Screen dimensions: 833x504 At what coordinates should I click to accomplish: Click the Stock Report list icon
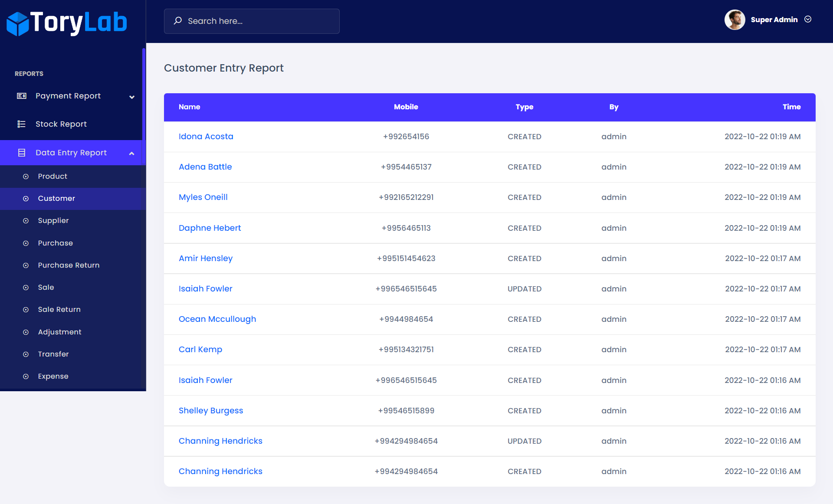(21, 124)
